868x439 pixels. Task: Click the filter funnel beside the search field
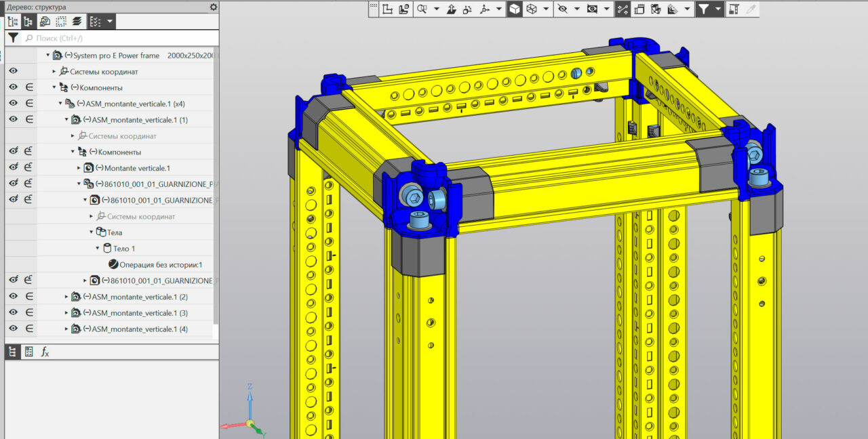pyautogui.click(x=13, y=38)
